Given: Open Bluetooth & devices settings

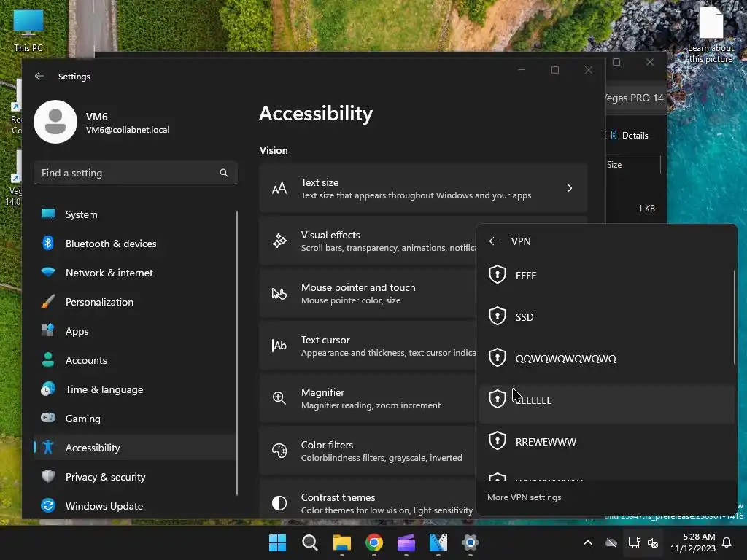Looking at the screenshot, I should click(x=135, y=244).
